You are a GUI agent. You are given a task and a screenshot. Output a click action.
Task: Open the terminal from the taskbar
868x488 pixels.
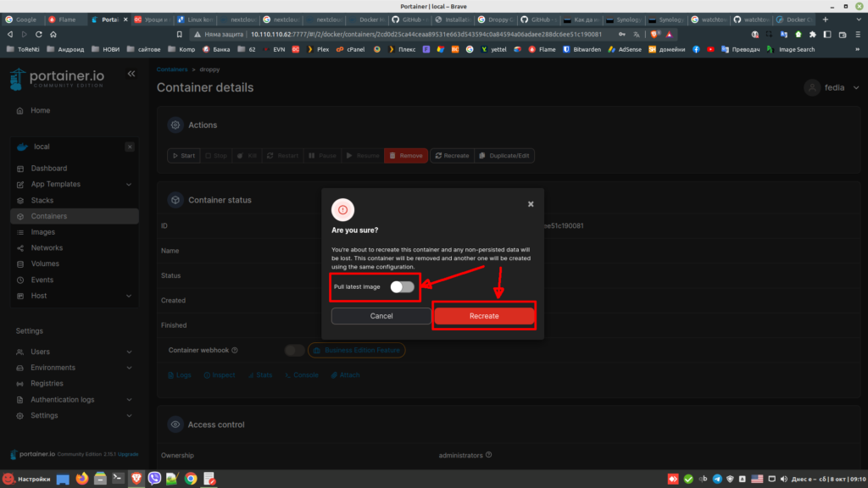(118, 479)
